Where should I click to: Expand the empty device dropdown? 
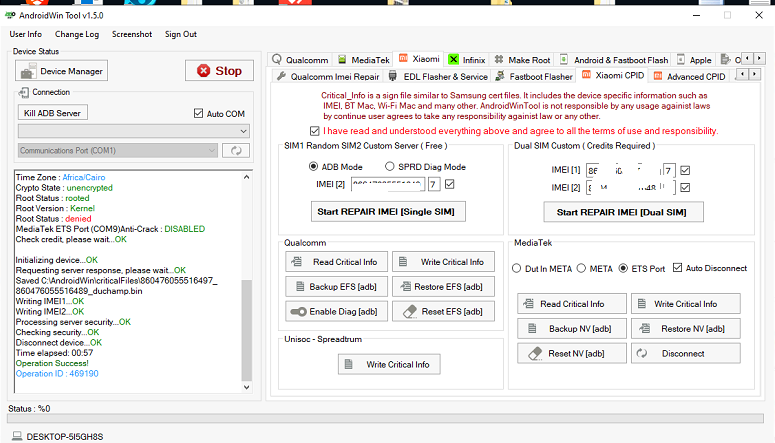[133, 131]
